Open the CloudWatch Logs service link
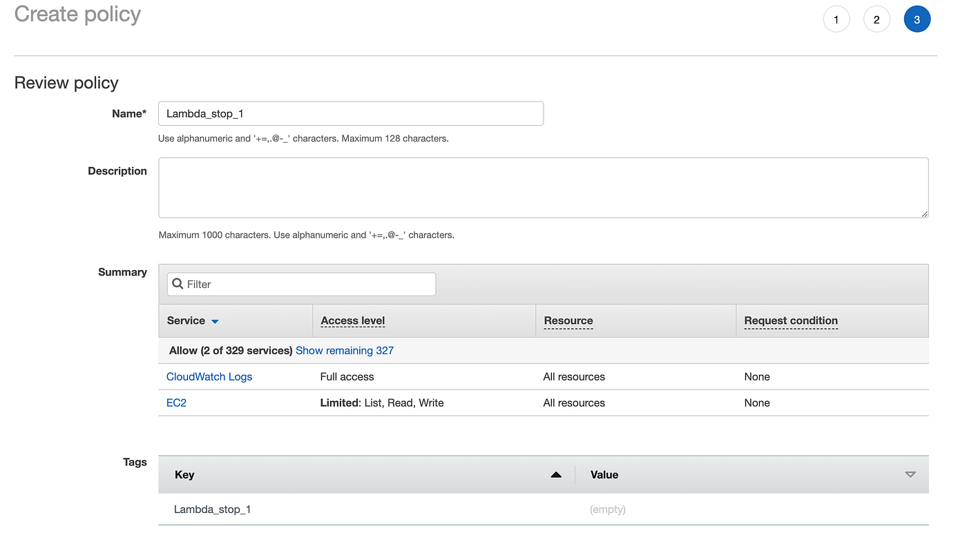The height and width of the screenshot is (560, 967). pos(209,377)
